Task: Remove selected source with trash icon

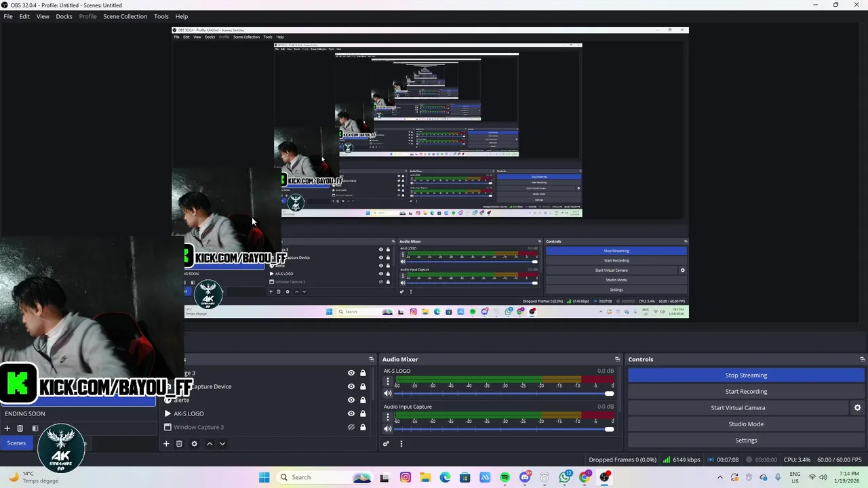Action: pos(179,444)
